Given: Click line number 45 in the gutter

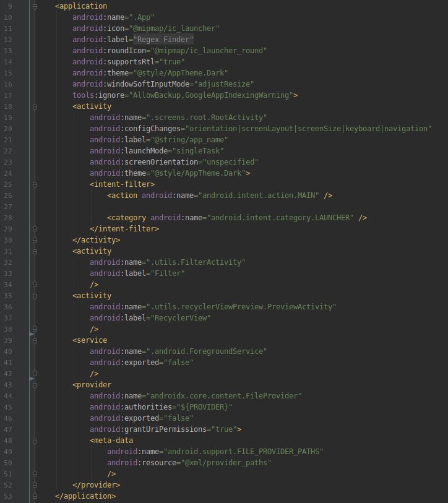Looking at the screenshot, I should 8,407.
